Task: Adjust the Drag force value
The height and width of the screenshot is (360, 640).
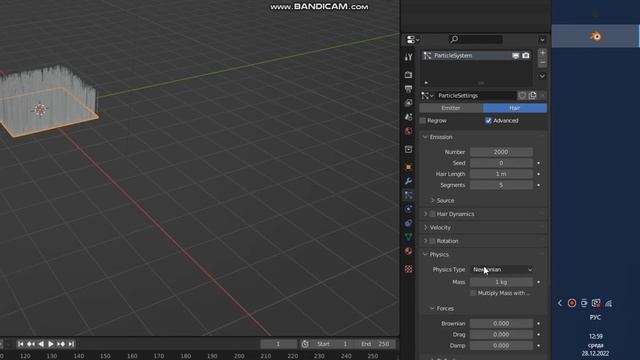Action: 502,335
